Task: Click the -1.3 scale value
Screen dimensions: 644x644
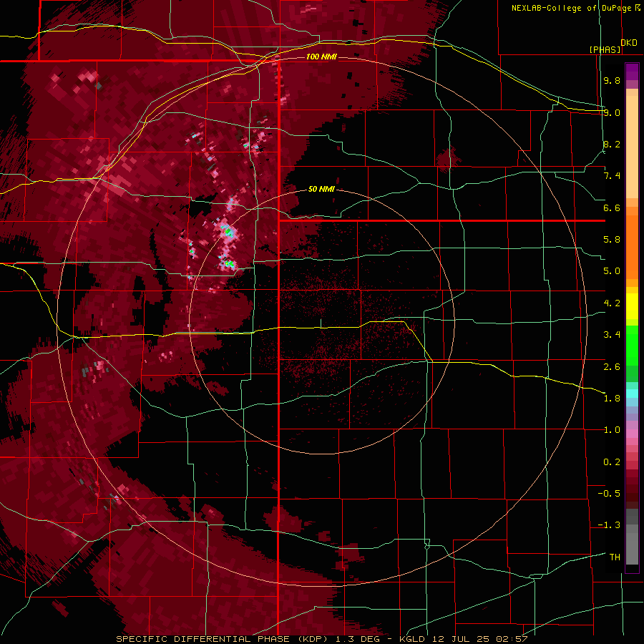Action: 609,525
